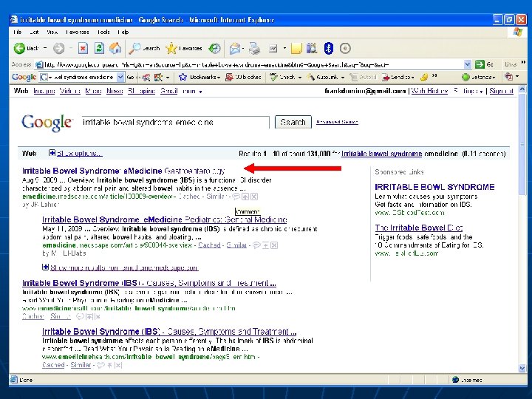Click the AutoLink toolbar button

click(x=322, y=78)
